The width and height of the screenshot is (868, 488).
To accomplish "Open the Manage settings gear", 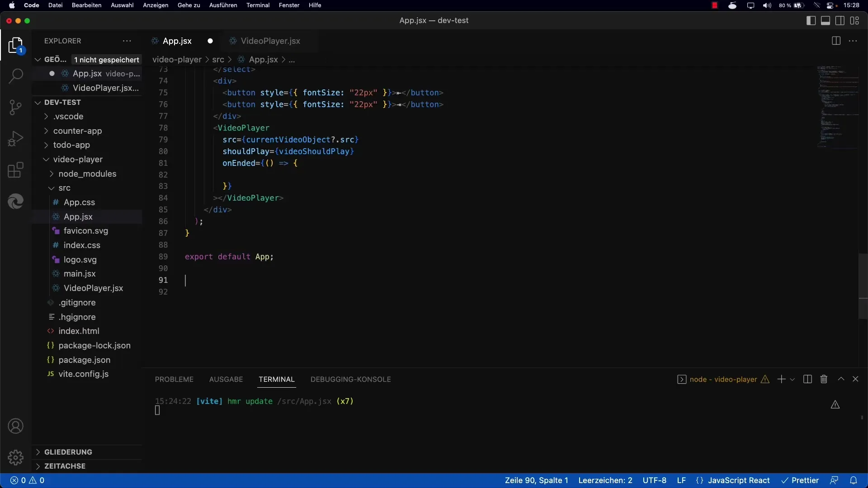I will tap(16, 458).
